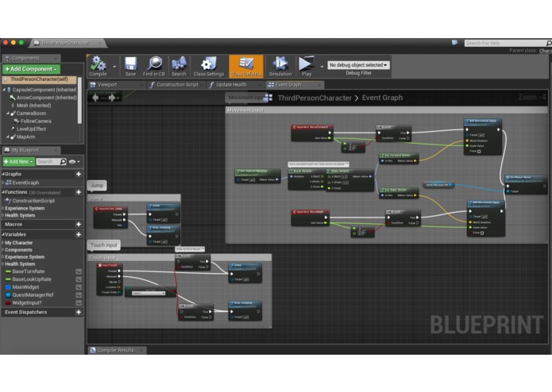
Task: Select the Event Graph tab
Action: click(x=288, y=85)
